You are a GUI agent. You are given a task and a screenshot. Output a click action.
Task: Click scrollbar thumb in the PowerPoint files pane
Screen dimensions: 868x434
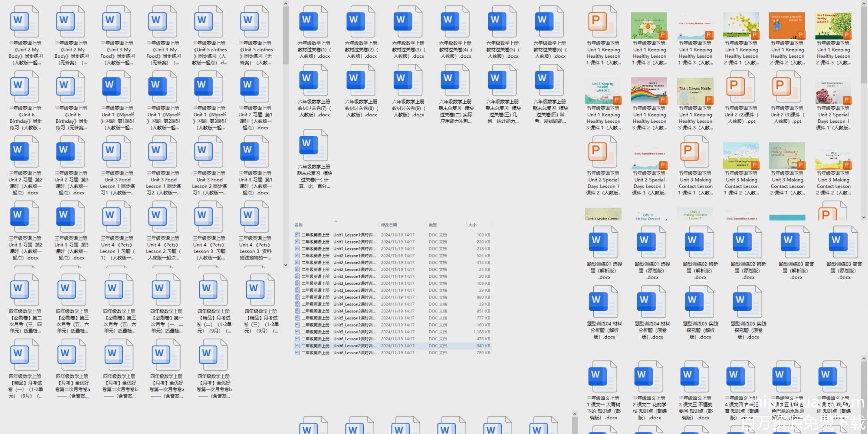click(x=864, y=43)
